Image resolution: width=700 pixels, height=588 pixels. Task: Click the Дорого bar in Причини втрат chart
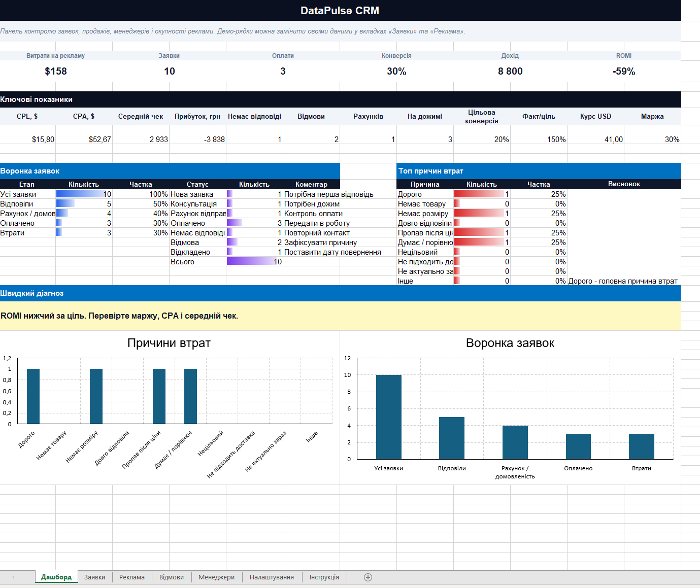coord(33,396)
